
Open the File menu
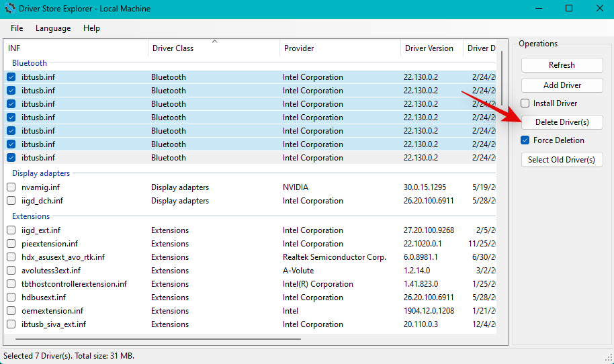point(17,28)
